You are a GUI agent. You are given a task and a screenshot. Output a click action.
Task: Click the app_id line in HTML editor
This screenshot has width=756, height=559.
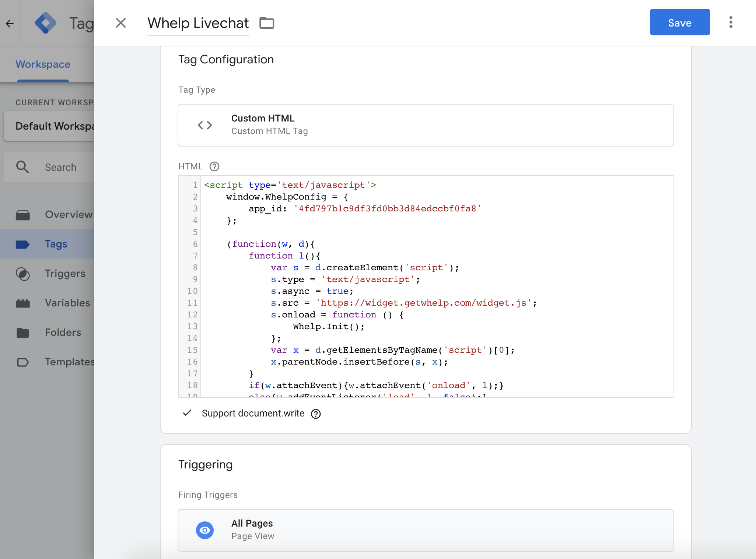[x=365, y=209]
